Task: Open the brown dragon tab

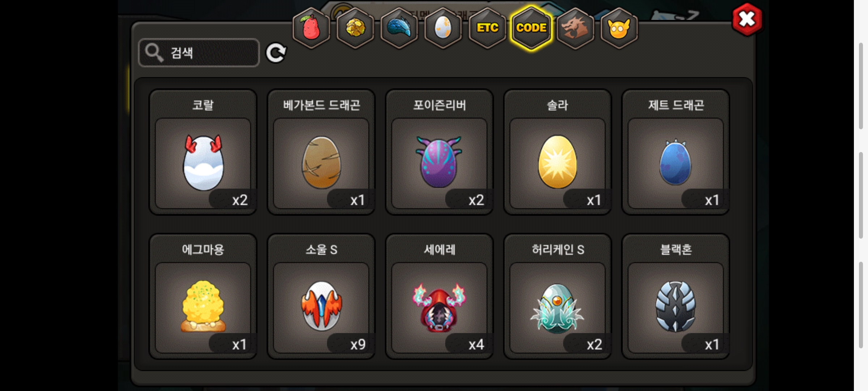Action: coord(575,28)
